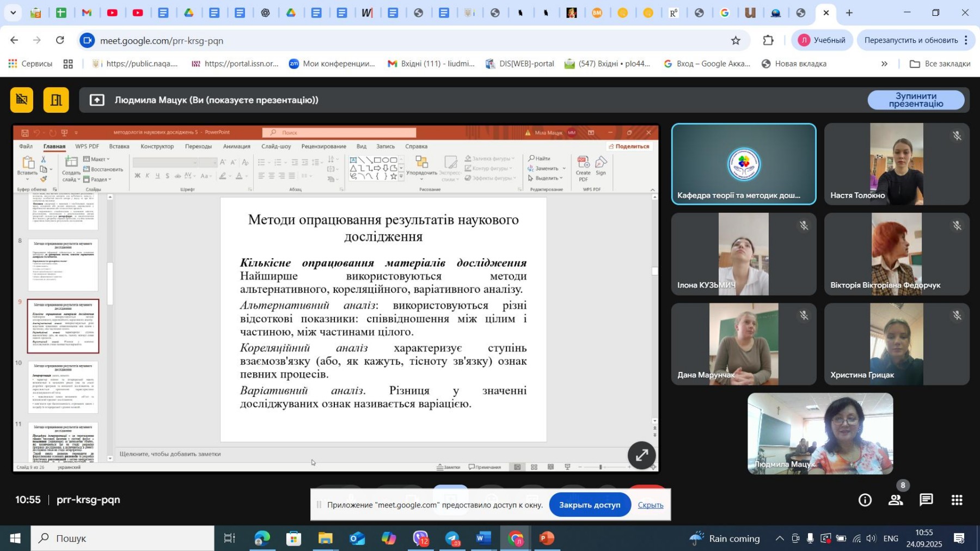Open the tab search dropdown chevron

[x=13, y=13]
